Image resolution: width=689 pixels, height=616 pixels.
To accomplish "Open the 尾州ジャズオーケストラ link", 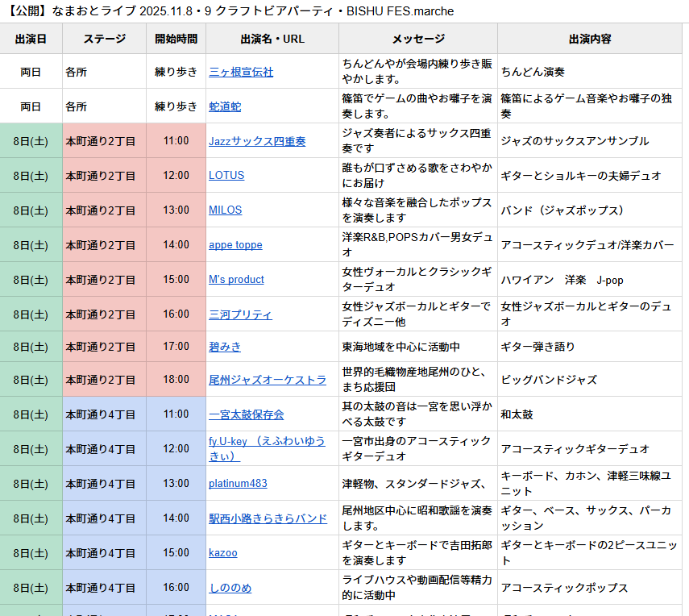I will pyautogui.click(x=268, y=380).
